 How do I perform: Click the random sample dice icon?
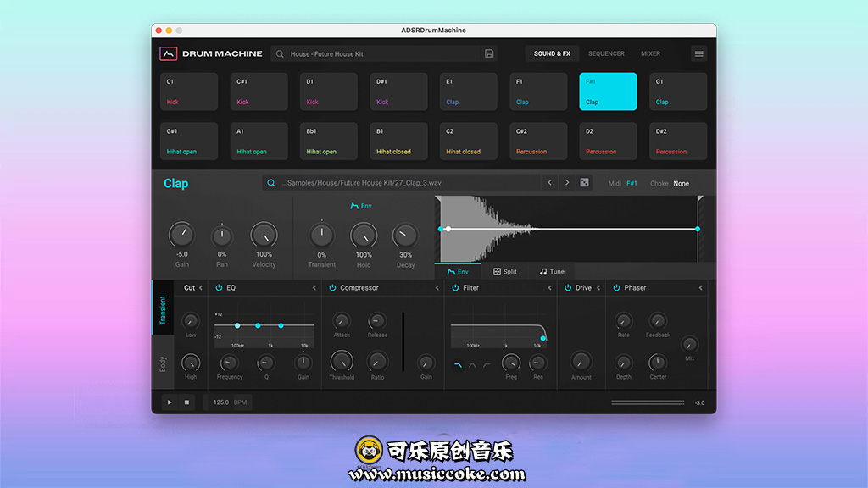pos(584,183)
